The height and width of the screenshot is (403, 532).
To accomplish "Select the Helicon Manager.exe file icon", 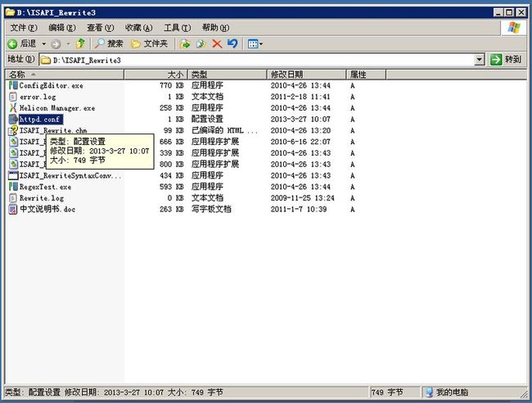I will click(13, 108).
